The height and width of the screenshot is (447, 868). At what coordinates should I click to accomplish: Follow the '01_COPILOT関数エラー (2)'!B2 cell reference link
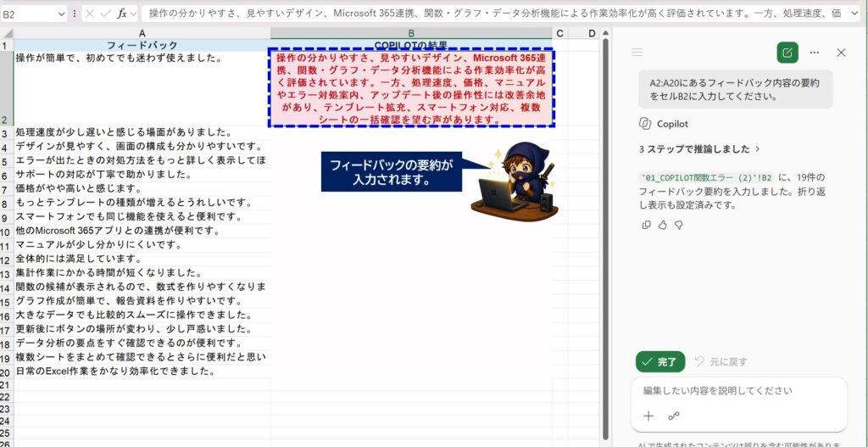click(706, 178)
